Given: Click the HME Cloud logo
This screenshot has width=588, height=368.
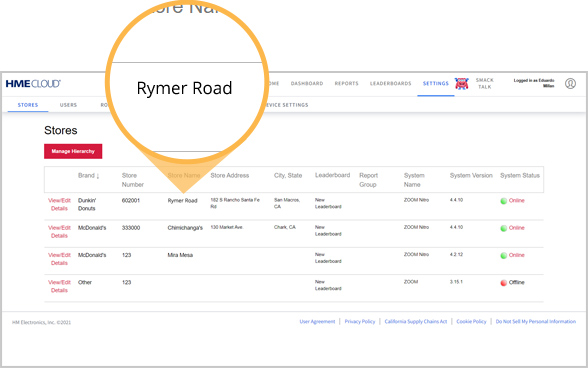Looking at the screenshot, I should point(33,84).
